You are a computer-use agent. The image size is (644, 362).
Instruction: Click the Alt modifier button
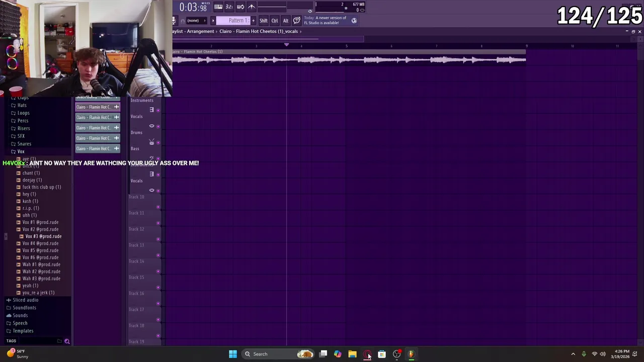[x=286, y=21]
